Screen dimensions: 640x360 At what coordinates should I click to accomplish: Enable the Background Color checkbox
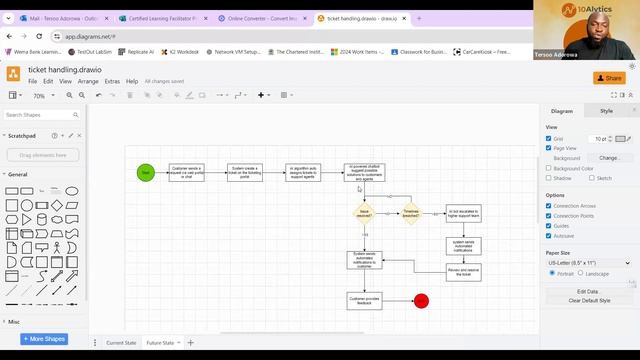(x=549, y=168)
